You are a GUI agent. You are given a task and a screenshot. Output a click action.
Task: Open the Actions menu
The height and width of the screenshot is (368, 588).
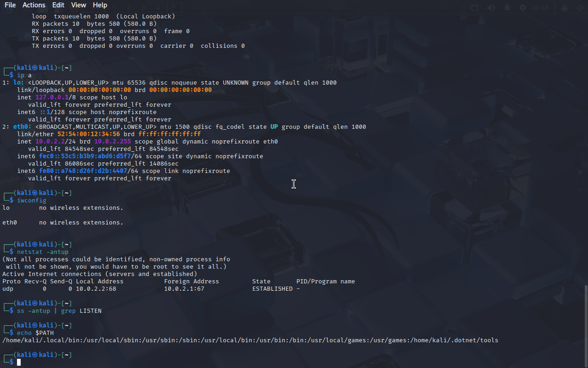pyautogui.click(x=34, y=5)
